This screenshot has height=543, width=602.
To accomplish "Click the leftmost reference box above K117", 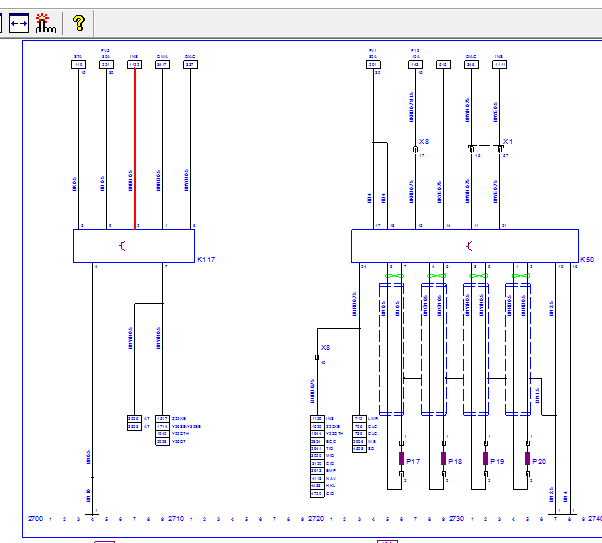I will click(x=78, y=65).
